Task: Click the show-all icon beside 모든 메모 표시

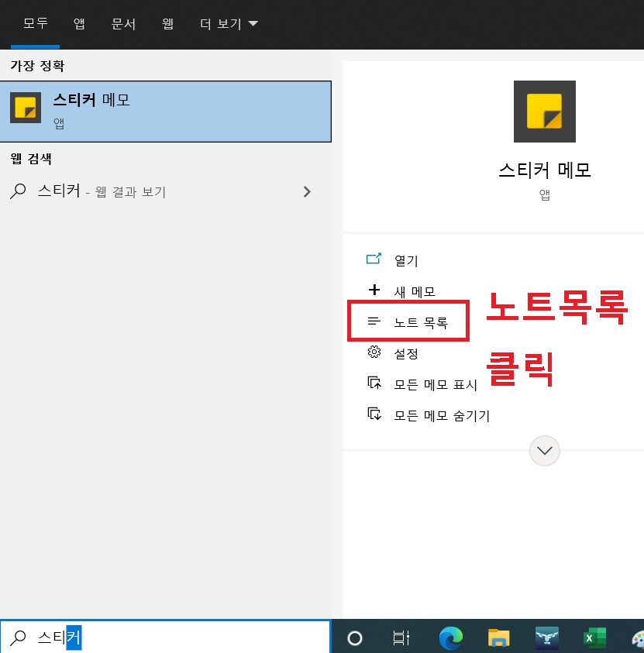Action: (x=374, y=383)
